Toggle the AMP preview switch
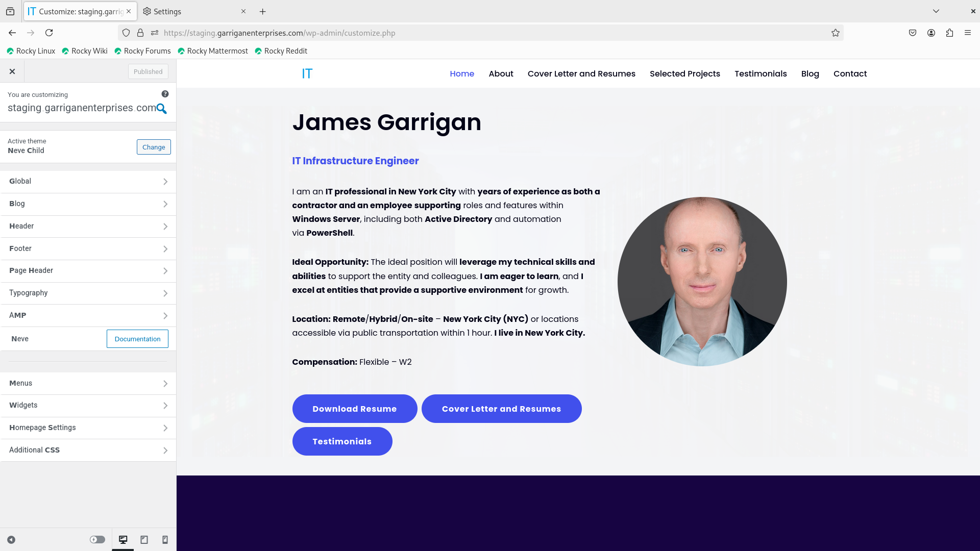Screen dimensions: 980x551 (97, 540)
